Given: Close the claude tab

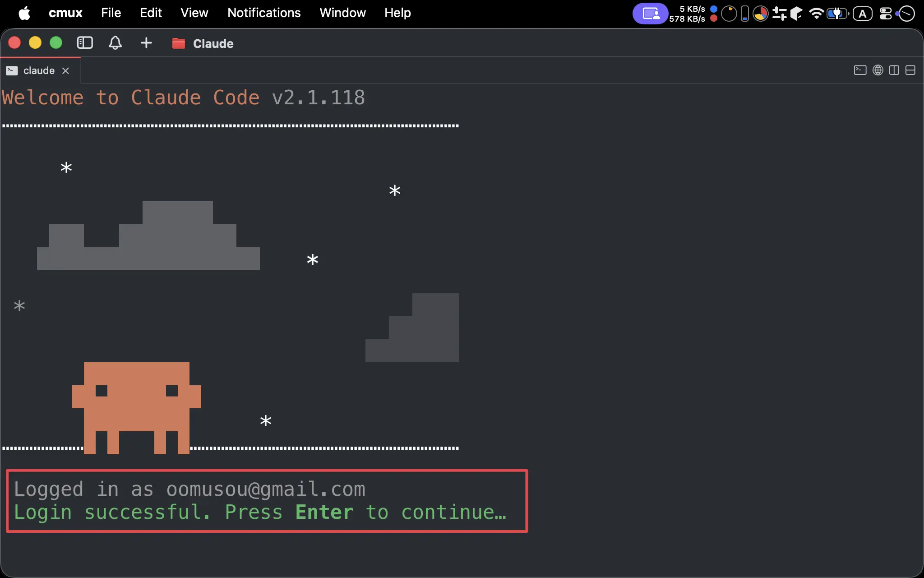Looking at the screenshot, I should coord(65,70).
